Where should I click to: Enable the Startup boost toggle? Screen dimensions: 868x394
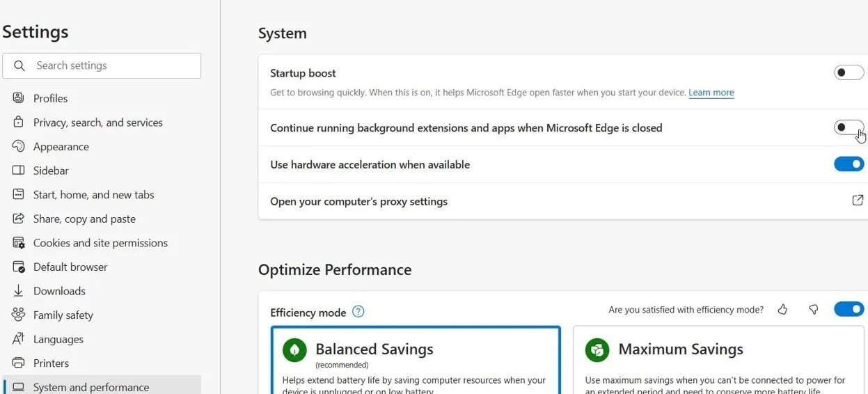click(x=849, y=72)
